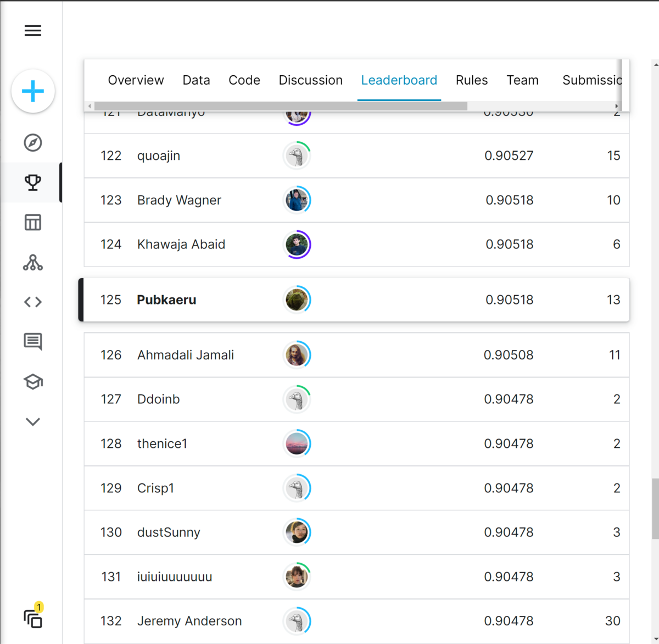Viewport: 659px width, 644px height.
Task: Click Brady Wagner's name on the leaderboard
Action: [179, 200]
